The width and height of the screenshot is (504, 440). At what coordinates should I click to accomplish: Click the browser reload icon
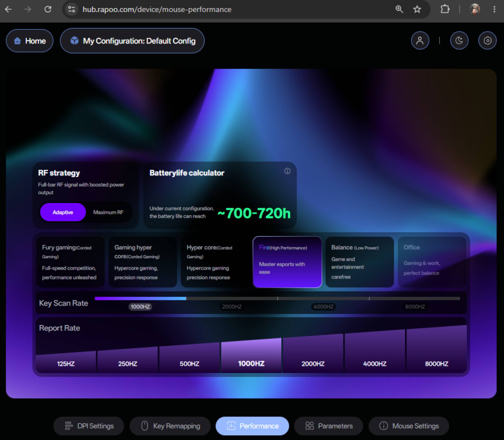[x=48, y=9]
